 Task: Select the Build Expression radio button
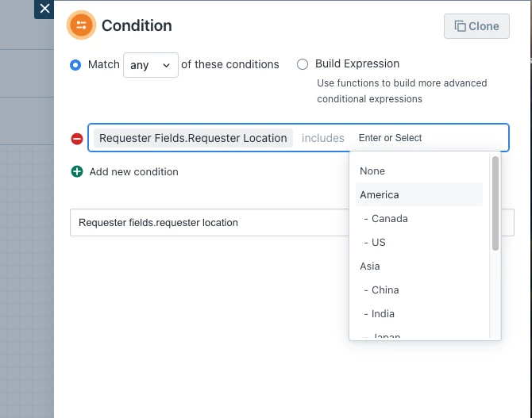(x=303, y=64)
